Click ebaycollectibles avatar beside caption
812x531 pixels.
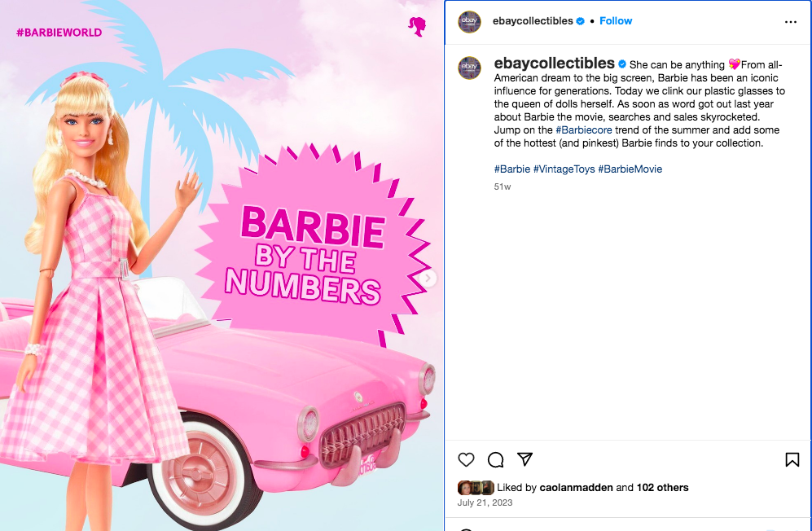pos(469,68)
